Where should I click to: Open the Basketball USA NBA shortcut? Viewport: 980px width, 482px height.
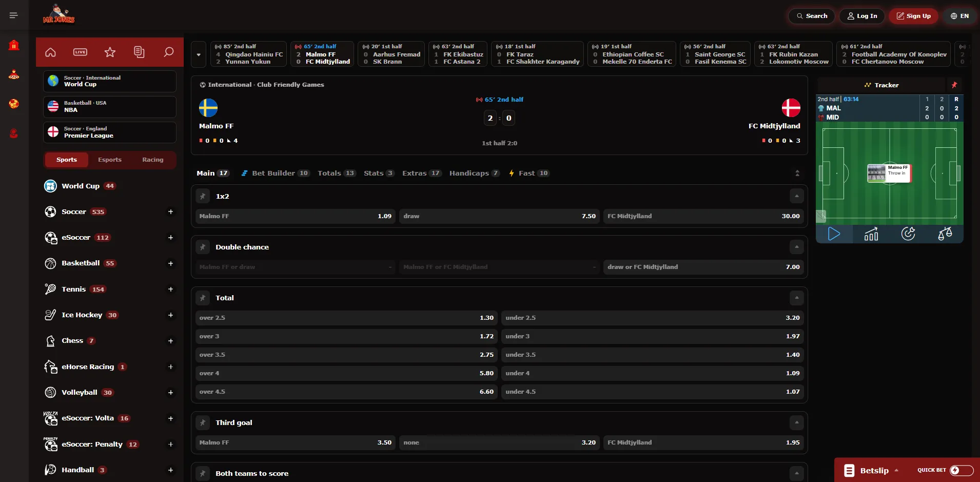tap(110, 107)
